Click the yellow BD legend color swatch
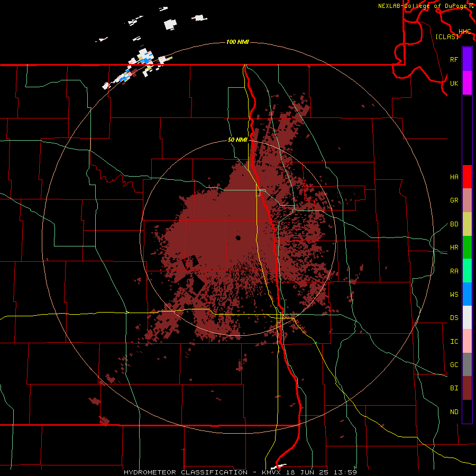This screenshot has height=476, width=476. point(467,224)
